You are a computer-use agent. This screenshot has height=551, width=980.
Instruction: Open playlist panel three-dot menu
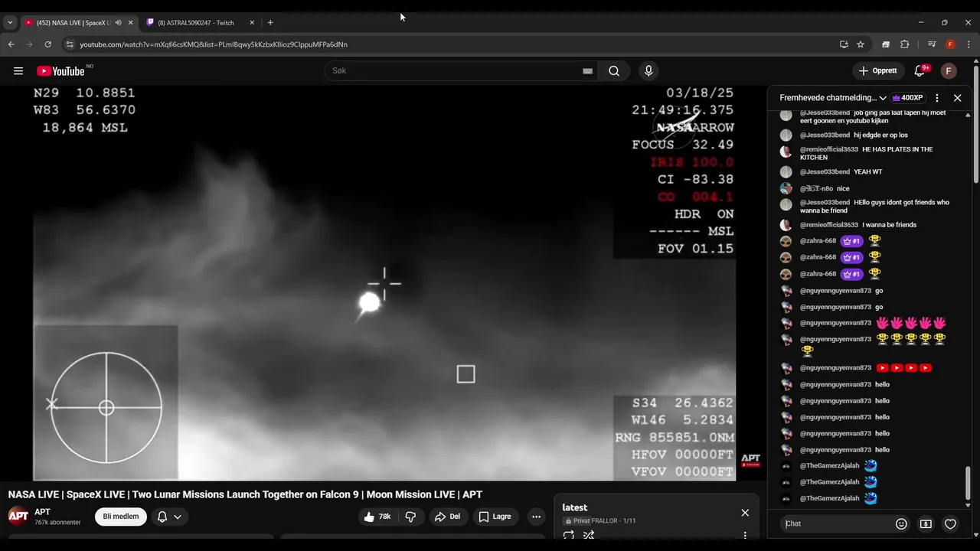(x=745, y=536)
